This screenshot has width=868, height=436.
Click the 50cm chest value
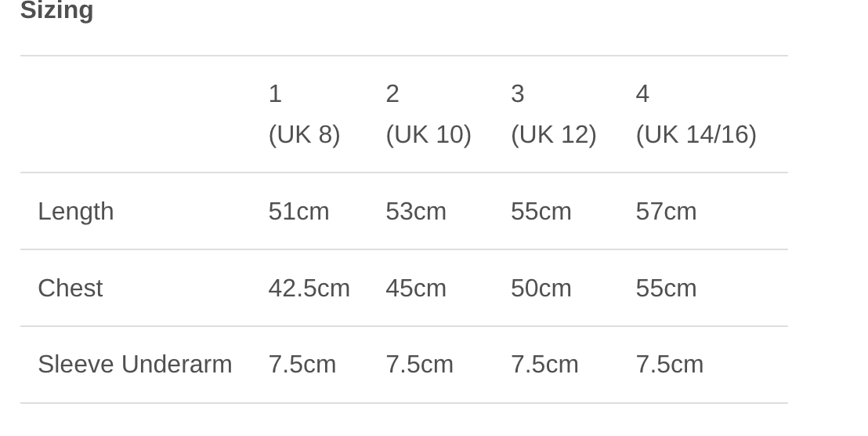[541, 289]
